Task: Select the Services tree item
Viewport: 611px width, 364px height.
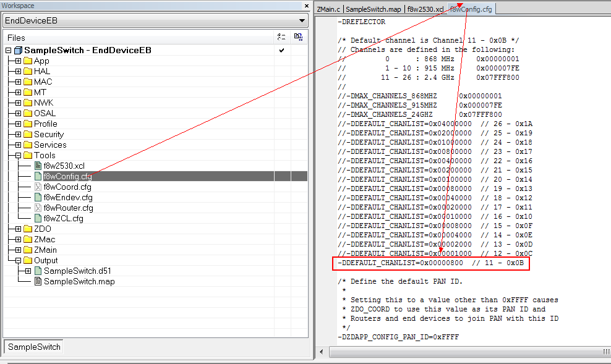Action: coord(50,145)
